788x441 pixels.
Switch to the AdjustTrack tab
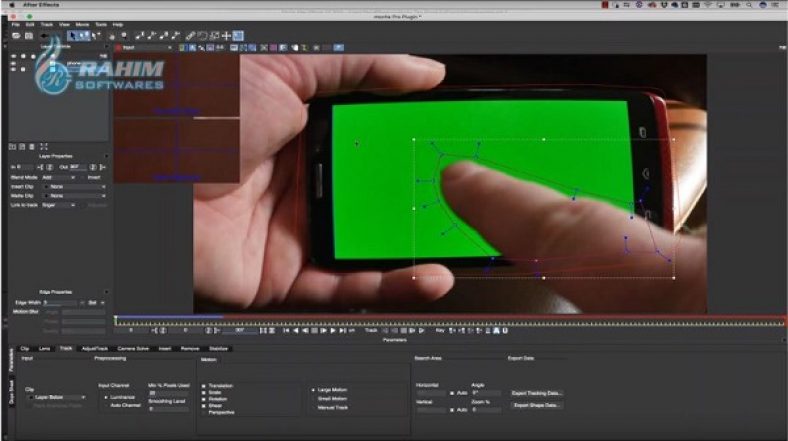click(x=94, y=349)
